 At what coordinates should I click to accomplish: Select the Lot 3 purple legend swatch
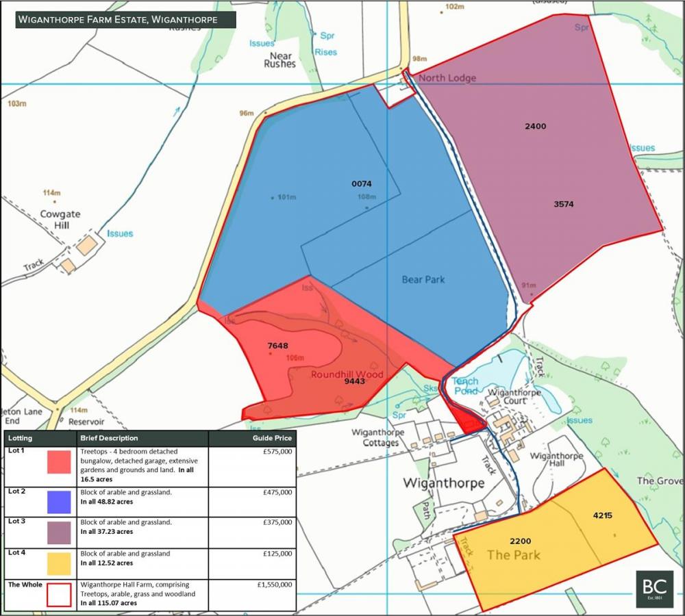[x=59, y=532]
